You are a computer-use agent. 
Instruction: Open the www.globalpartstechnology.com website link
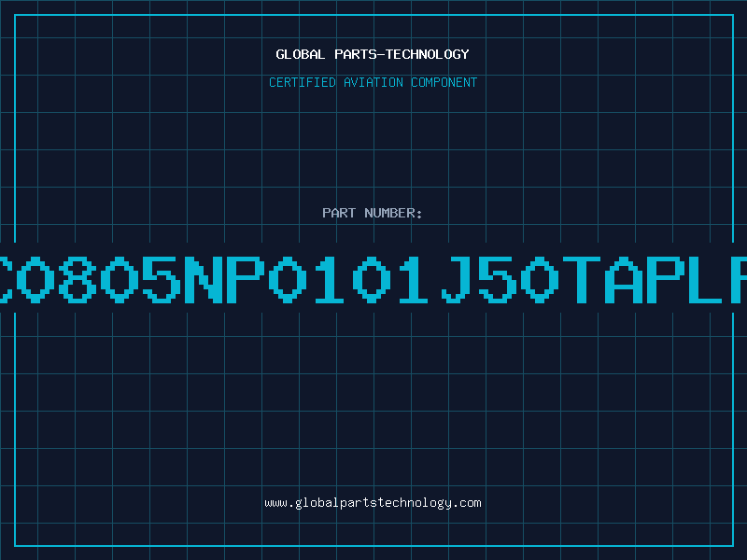(373, 503)
